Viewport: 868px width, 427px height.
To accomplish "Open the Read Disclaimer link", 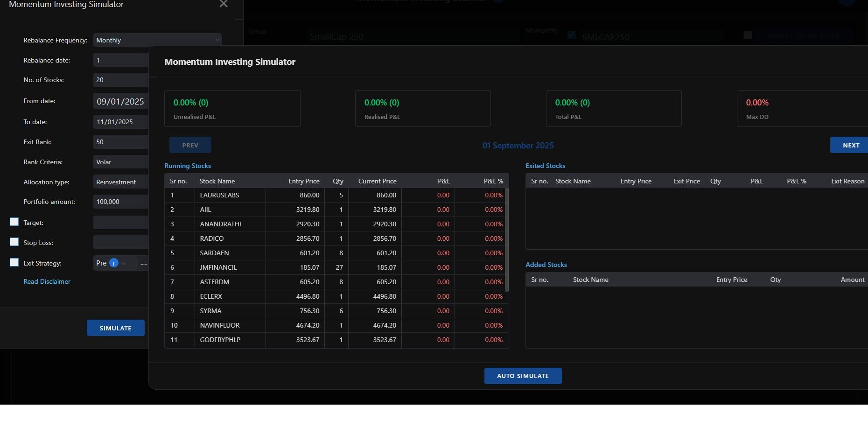I will pyautogui.click(x=47, y=281).
